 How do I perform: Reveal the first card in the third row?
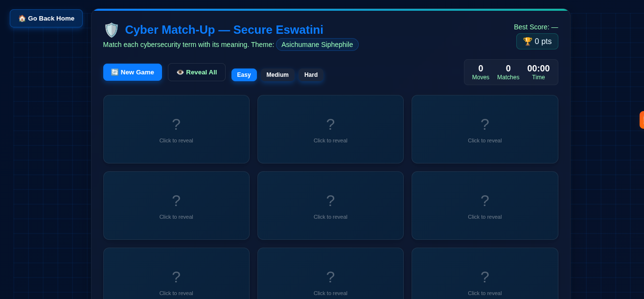[176, 273]
